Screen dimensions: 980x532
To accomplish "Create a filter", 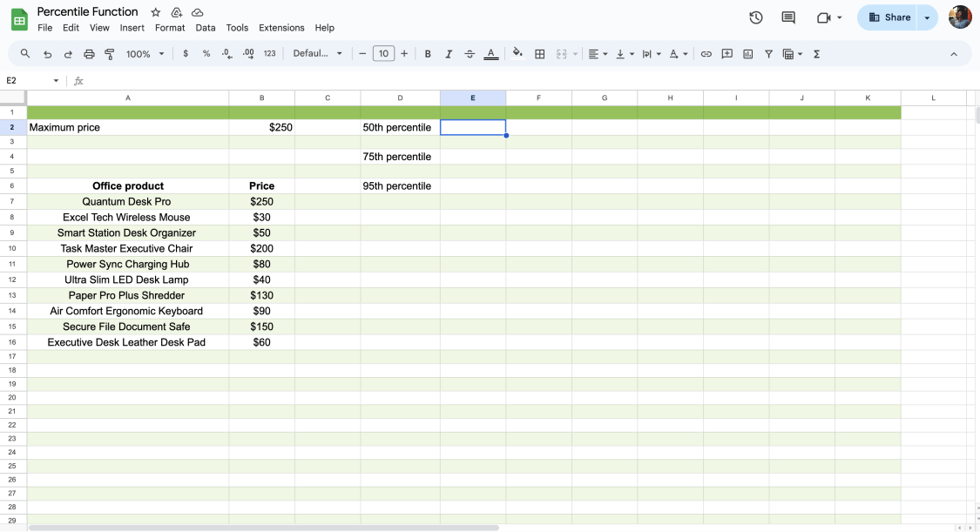I will (x=768, y=53).
